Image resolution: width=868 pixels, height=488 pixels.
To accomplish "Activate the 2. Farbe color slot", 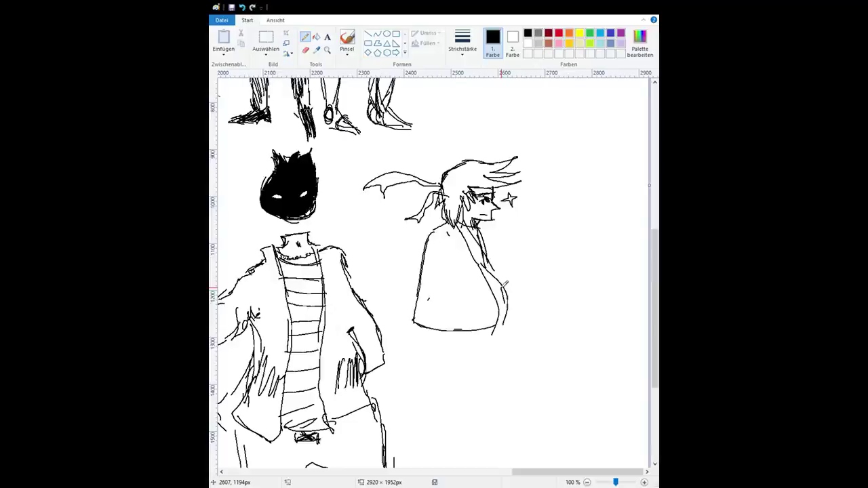I will click(x=513, y=43).
